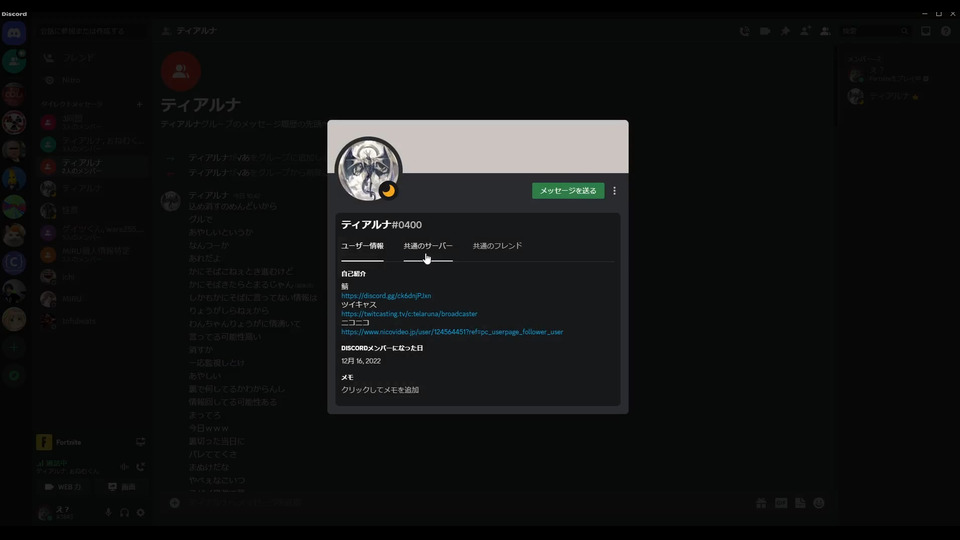Screen dimensions: 960x540
Task: Add a server with the plus icon
Action: [x=13, y=348]
